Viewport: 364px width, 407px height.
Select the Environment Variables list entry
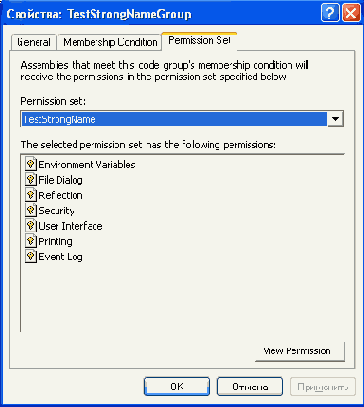80,164
